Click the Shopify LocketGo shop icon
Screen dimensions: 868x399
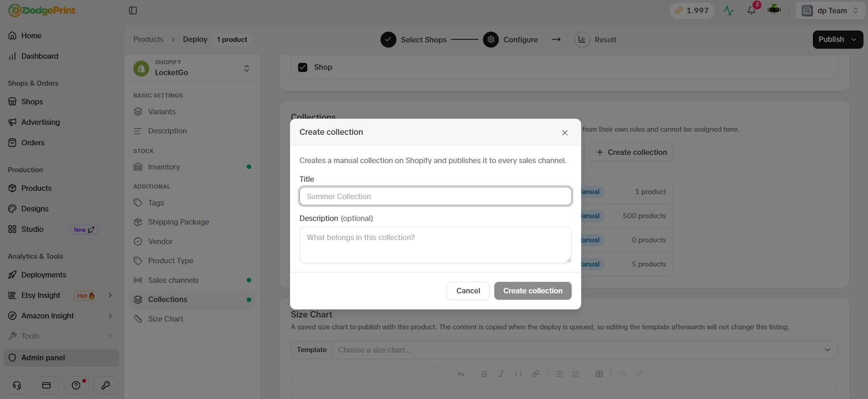click(x=141, y=68)
